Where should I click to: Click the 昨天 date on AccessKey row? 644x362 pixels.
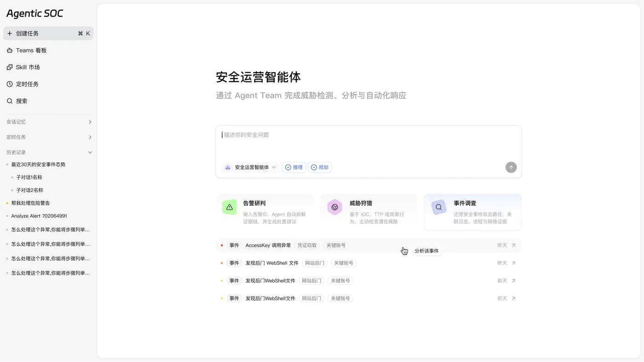pyautogui.click(x=502, y=245)
